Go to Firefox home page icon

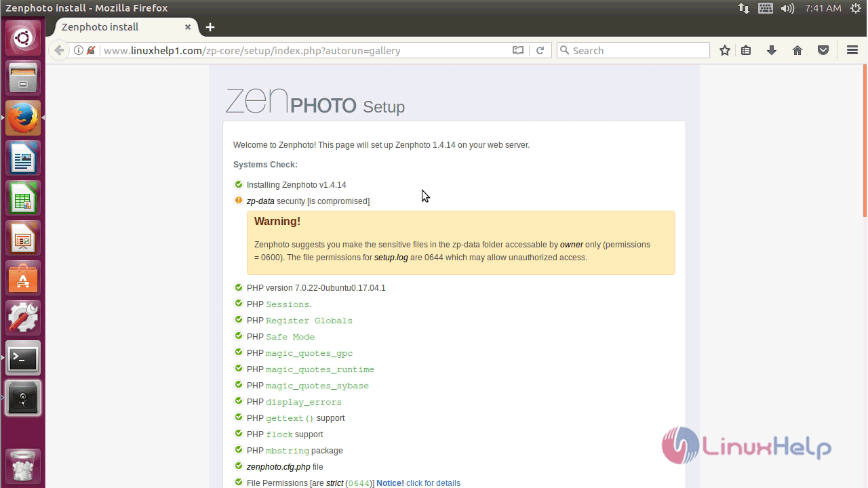(797, 50)
